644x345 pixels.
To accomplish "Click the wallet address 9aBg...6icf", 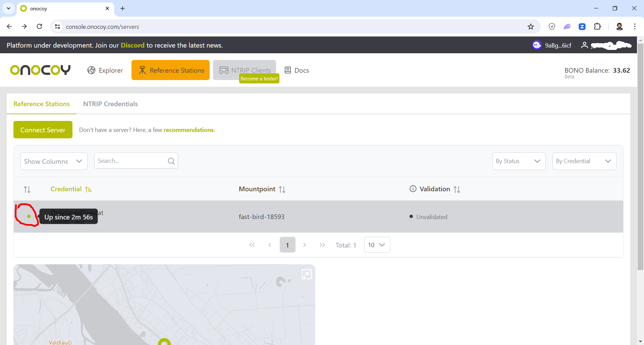I will point(558,45).
